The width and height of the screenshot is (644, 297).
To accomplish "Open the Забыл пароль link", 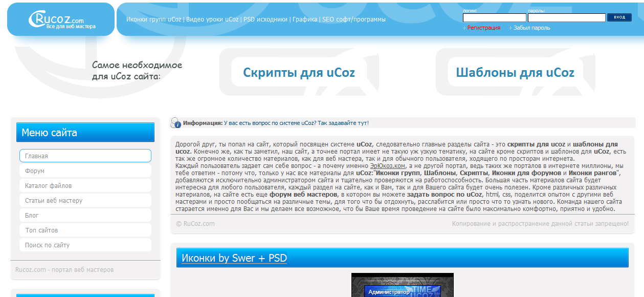I will (531, 28).
